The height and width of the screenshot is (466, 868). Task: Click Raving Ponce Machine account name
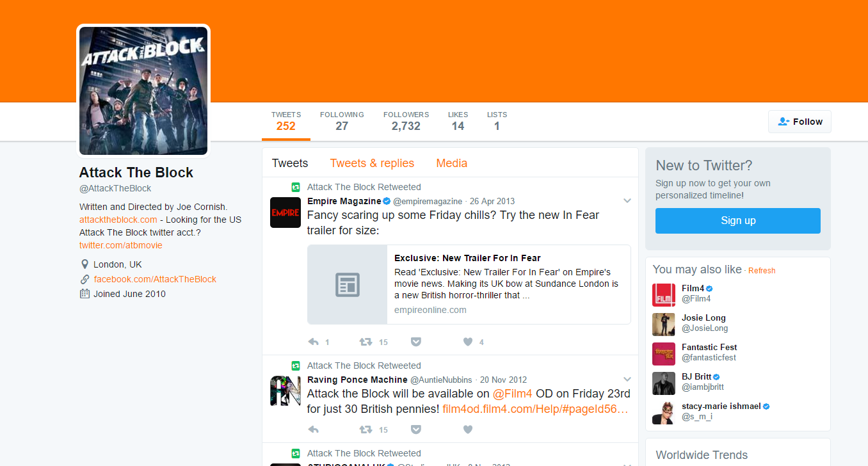357,380
